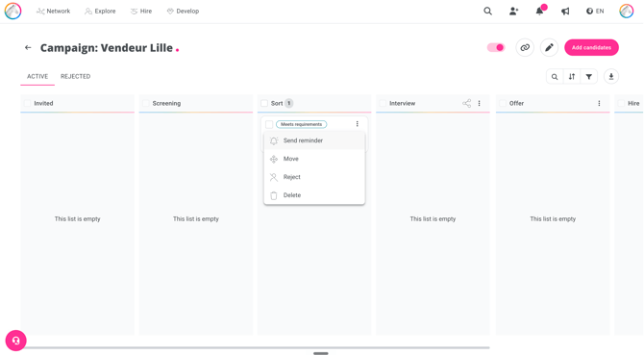The width and height of the screenshot is (644, 355).
Task: Open the filter funnel icon
Action: (x=589, y=77)
